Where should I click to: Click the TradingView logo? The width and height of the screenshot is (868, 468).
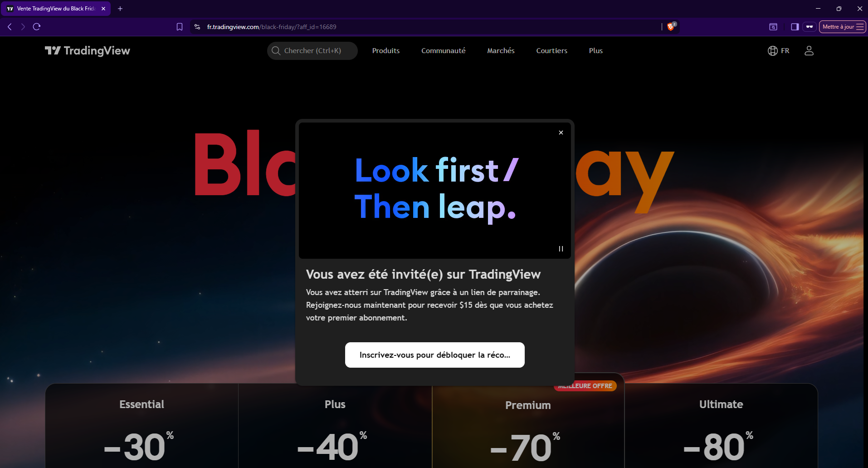pyautogui.click(x=88, y=50)
